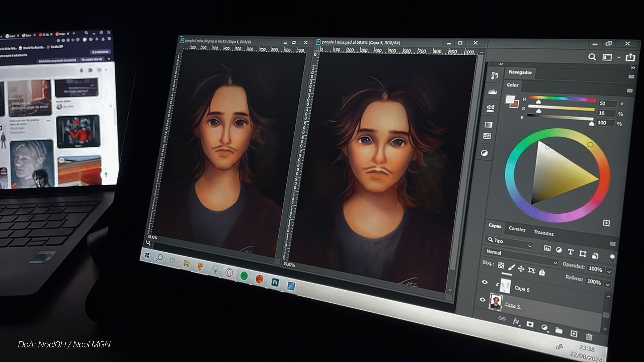Add a layer style with fx icon

click(x=516, y=321)
